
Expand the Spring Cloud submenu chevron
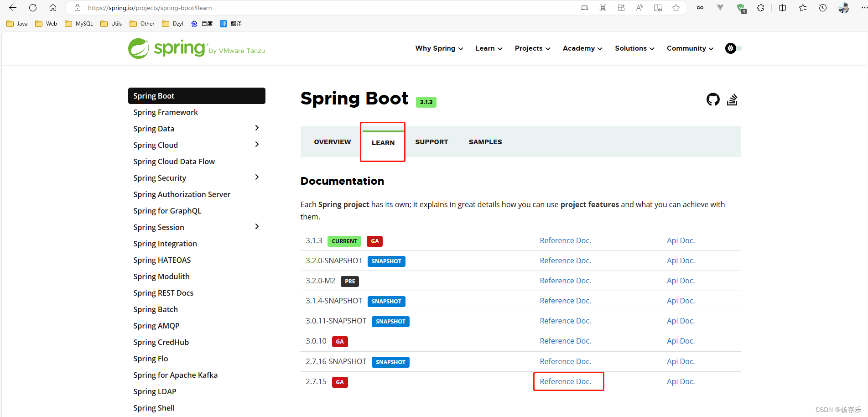[257, 145]
